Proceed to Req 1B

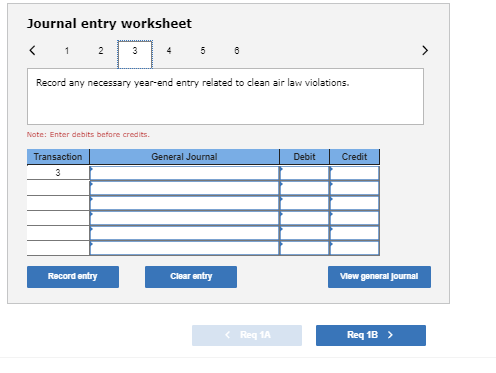tap(371, 335)
